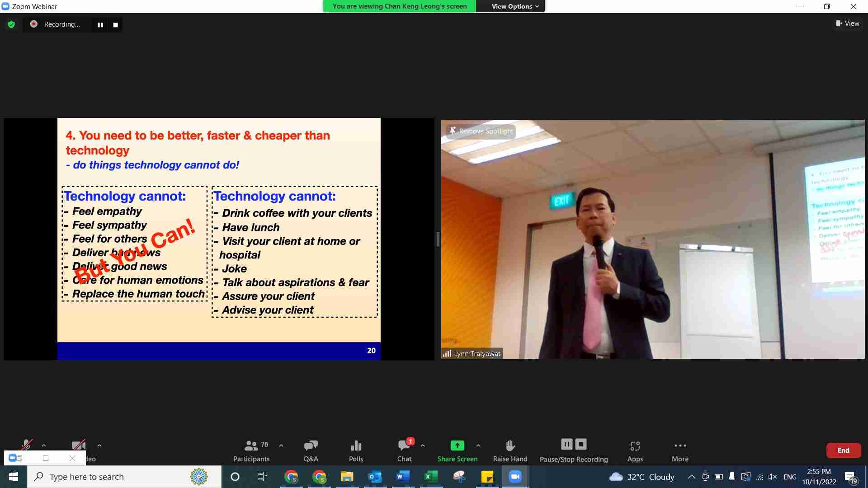The height and width of the screenshot is (488, 868).
Task: Click Remove Spotlight on video
Action: tap(481, 131)
